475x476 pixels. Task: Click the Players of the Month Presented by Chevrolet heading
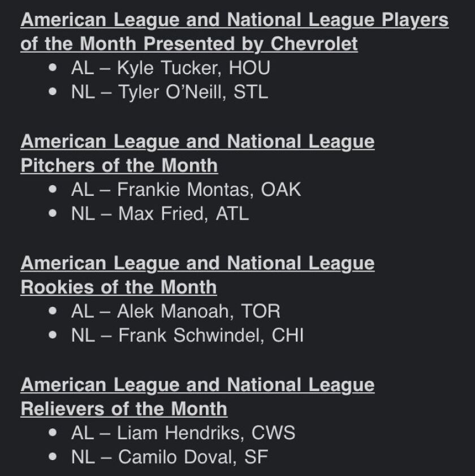click(235, 32)
